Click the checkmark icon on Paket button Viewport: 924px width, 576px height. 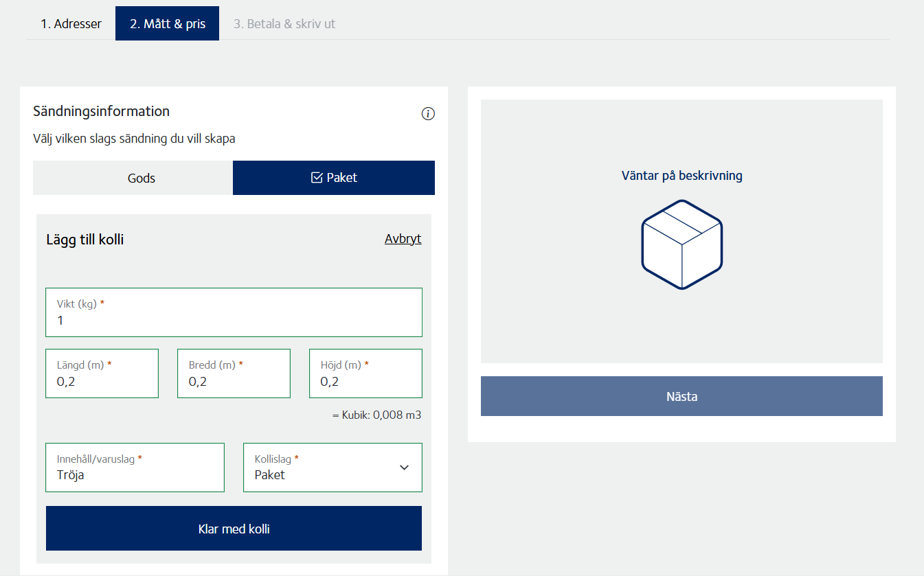(x=317, y=178)
